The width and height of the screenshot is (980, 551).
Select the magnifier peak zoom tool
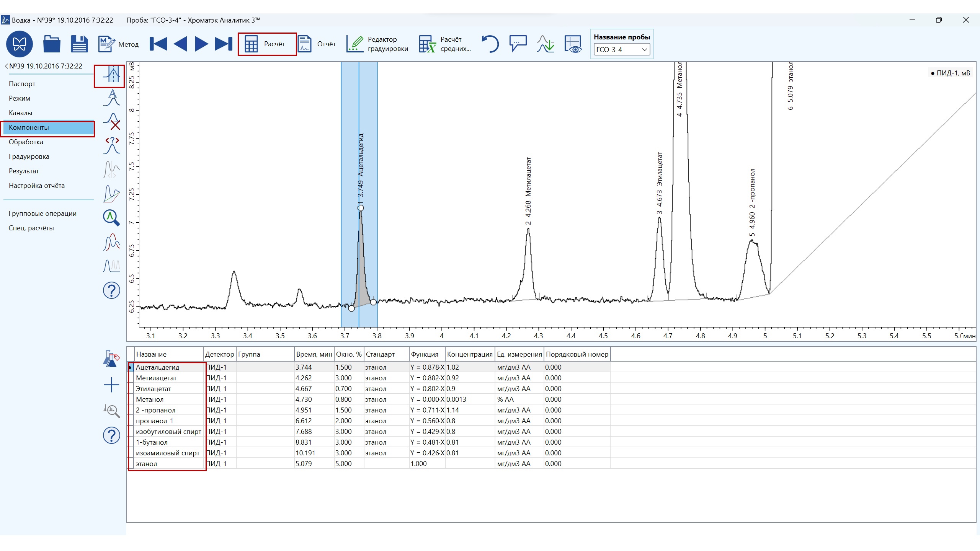[x=111, y=218]
